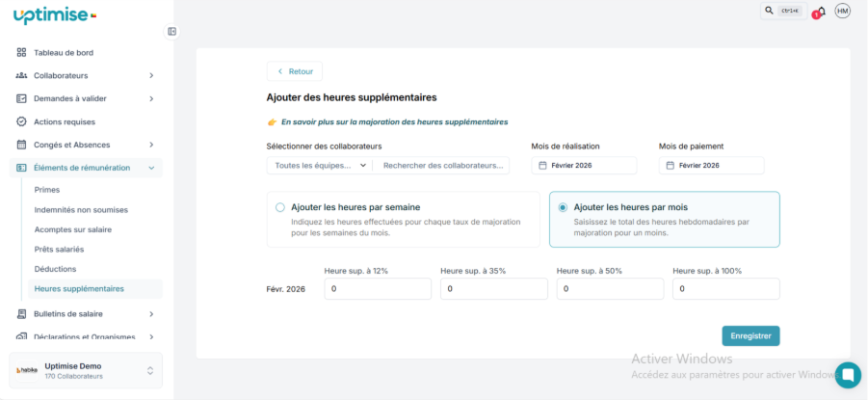The width and height of the screenshot is (868, 400).
Task: Click the Enregistrer button
Action: (750, 335)
